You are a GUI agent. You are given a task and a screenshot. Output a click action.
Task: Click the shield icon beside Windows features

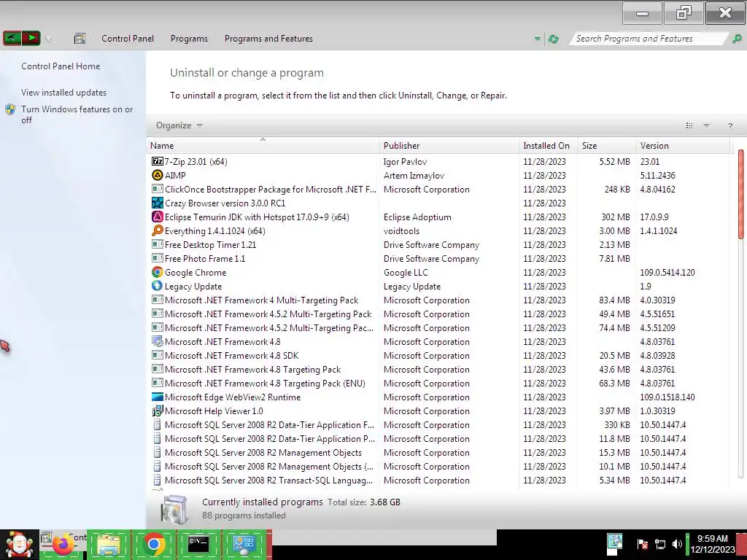click(10, 109)
